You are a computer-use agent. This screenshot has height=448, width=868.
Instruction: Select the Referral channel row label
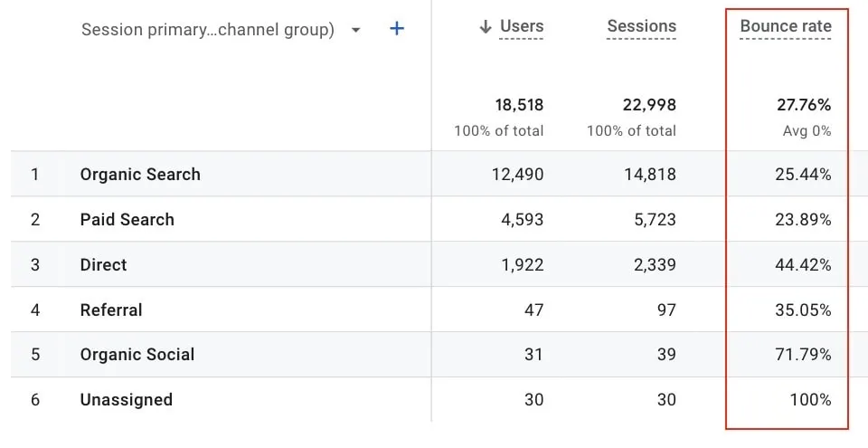pos(111,310)
